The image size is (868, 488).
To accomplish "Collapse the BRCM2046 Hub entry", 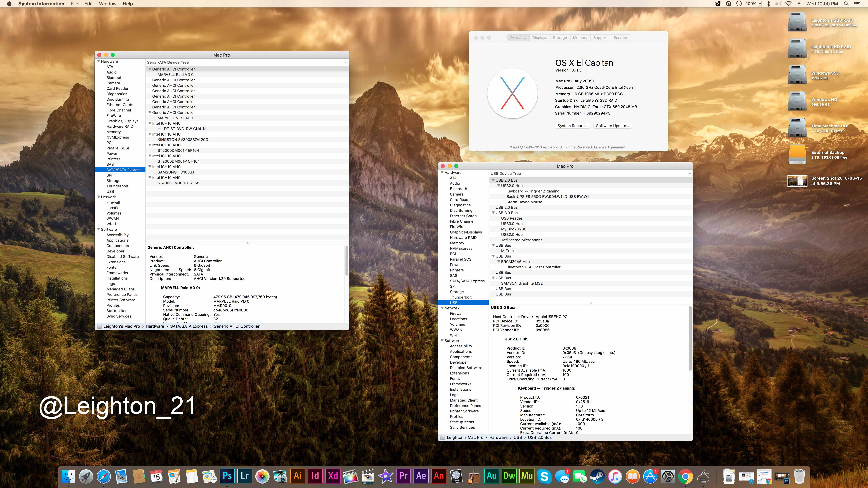I will pos(499,262).
